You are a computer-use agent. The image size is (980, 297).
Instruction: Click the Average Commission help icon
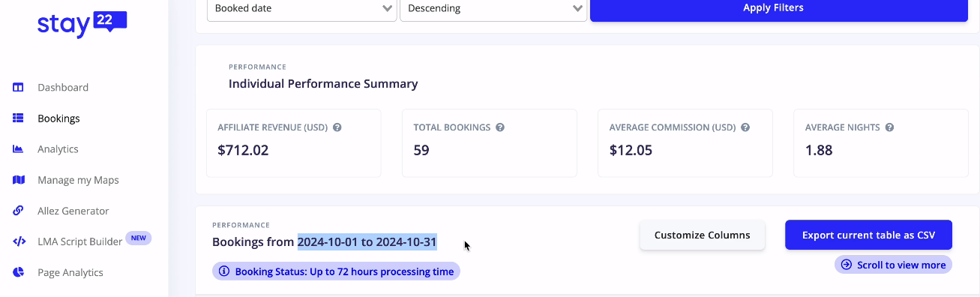coord(745,127)
